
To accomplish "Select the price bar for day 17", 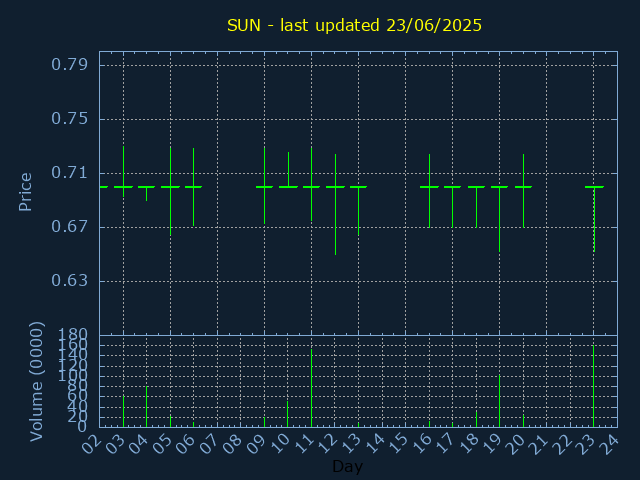I will [452, 207].
